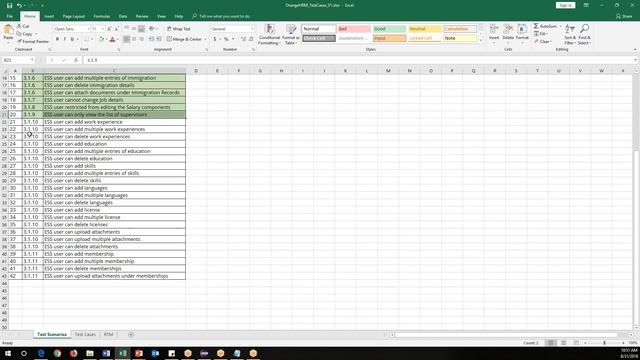The height and width of the screenshot is (360, 640).
Task: Cut the selection with scissors icon
Action: pos(23,26)
